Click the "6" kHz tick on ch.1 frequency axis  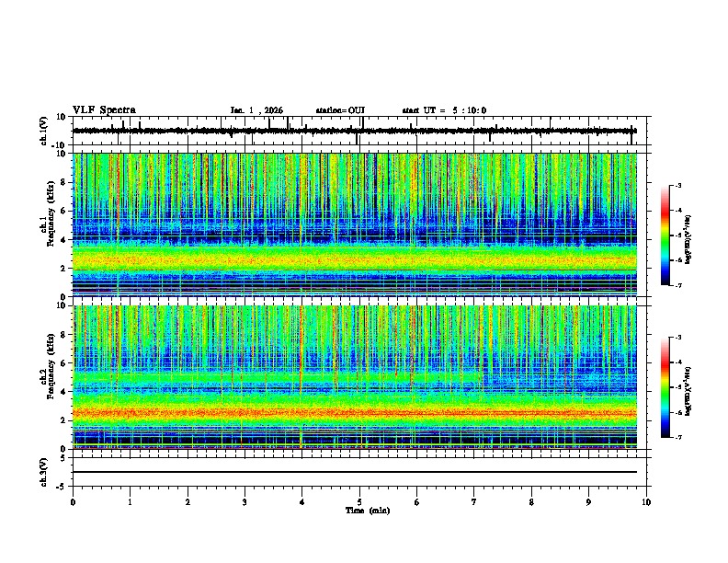[x=64, y=211]
